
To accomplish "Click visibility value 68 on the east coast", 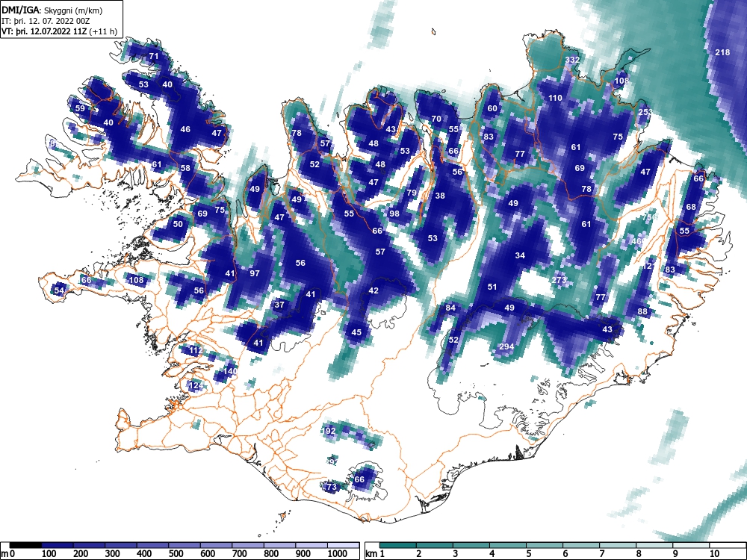I will tap(691, 207).
